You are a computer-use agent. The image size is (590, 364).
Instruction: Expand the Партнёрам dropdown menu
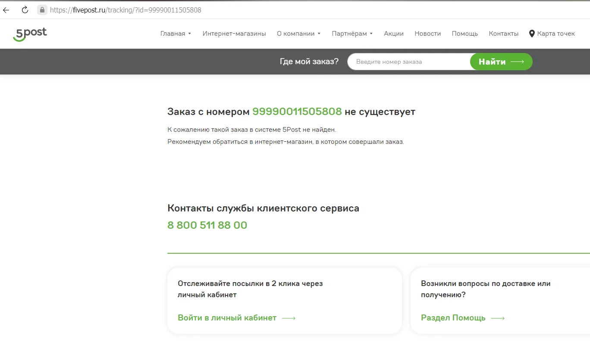click(x=352, y=34)
